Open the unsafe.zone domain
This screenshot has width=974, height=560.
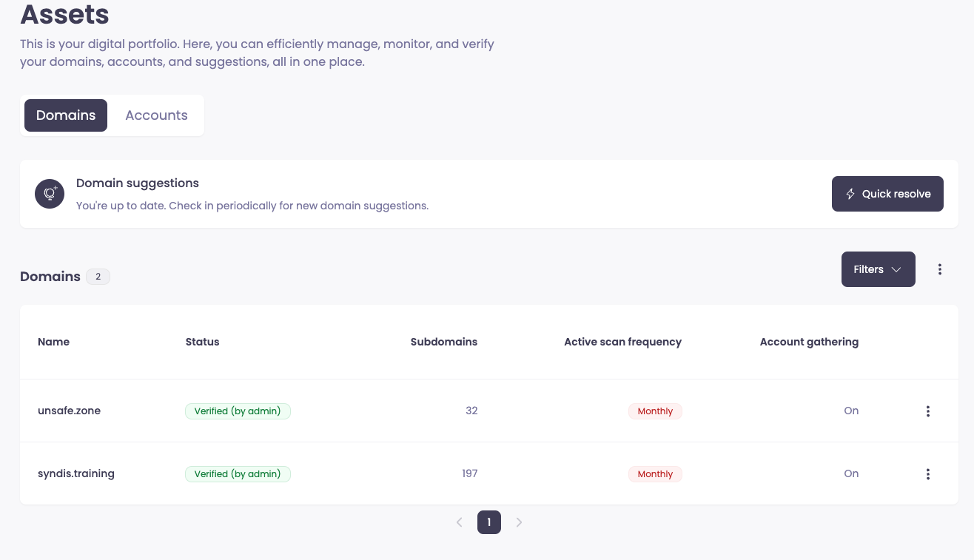69,411
